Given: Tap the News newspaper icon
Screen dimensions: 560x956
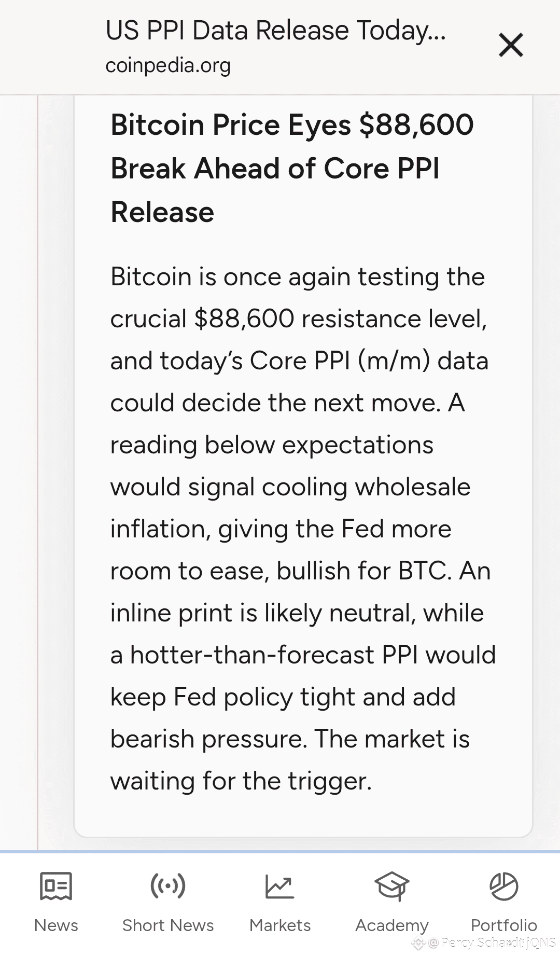Looking at the screenshot, I should (56, 886).
